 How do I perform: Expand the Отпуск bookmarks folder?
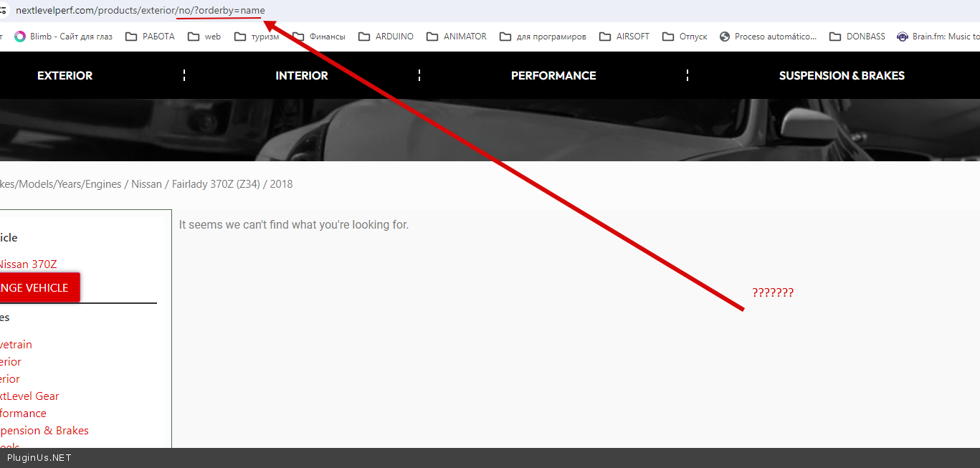(x=685, y=37)
